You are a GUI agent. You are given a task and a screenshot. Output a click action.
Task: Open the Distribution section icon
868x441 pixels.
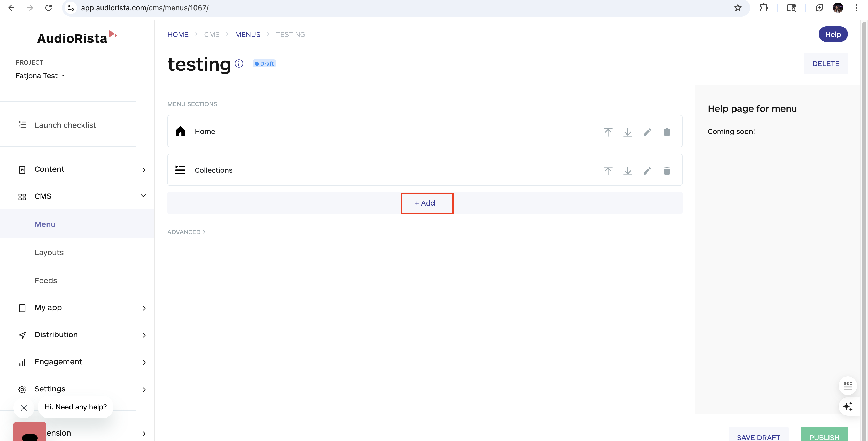22,335
